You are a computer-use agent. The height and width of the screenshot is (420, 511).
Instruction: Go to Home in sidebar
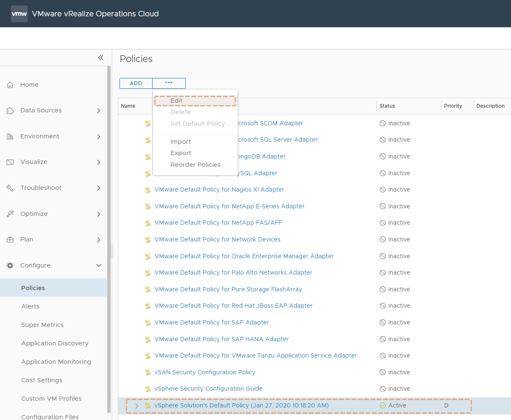coord(29,85)
